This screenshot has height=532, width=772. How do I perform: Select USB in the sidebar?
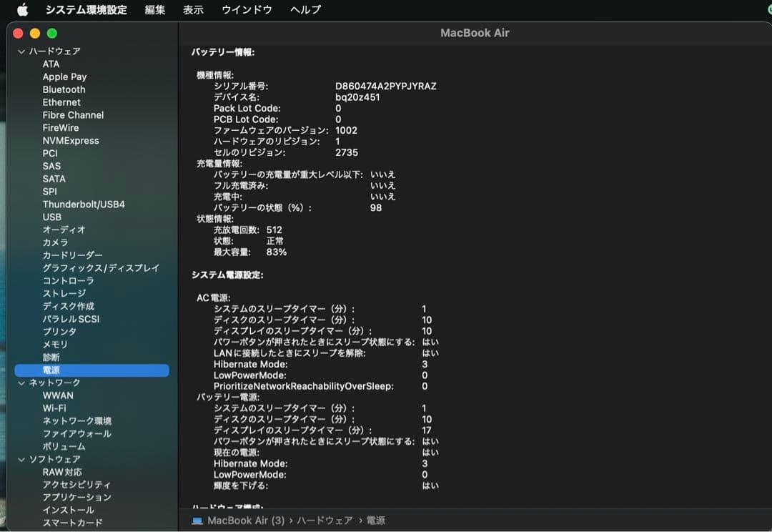(x=52, y=217)
